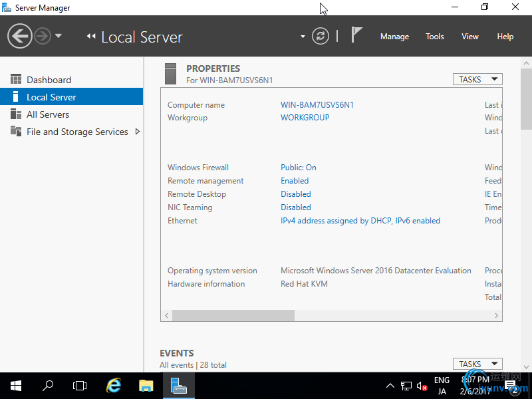Expand the Properties TASKS dropdown
This screenshot has width=532, height=399.
(x=477, y=79)
